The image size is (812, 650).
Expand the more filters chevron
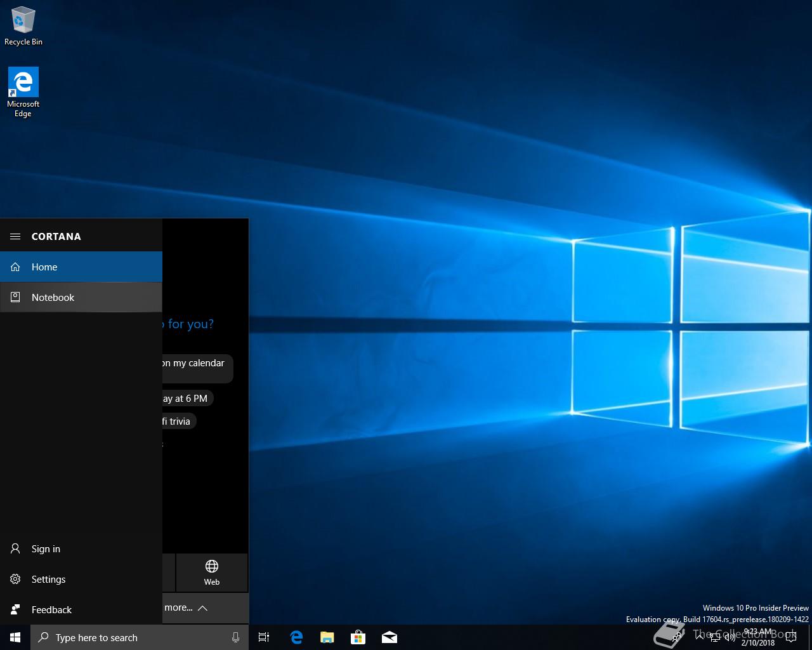[x=202, y=608]
